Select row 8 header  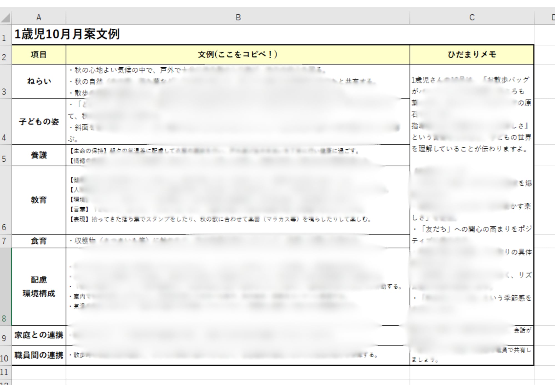[x=6, y=287]
